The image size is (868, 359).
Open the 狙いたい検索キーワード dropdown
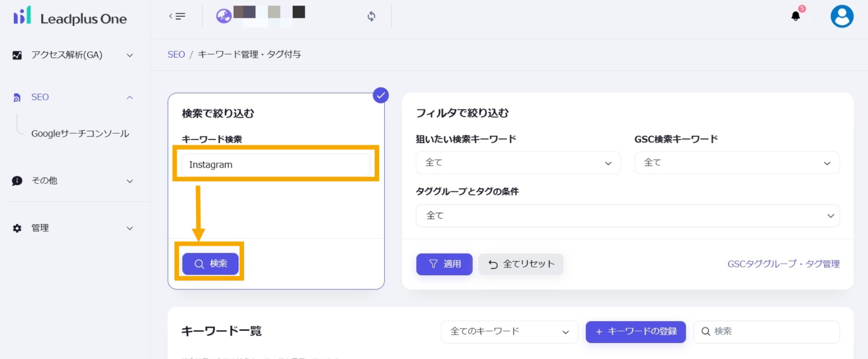pos(518,163)
